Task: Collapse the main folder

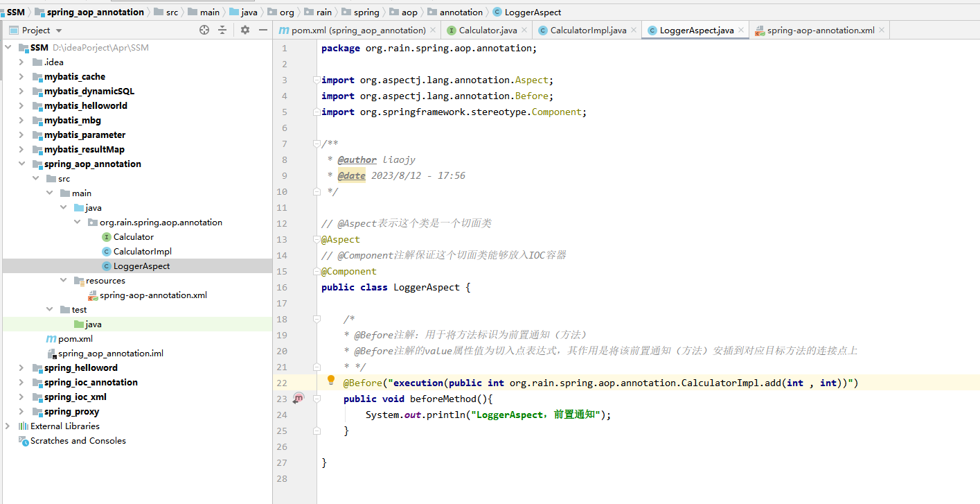Action: point(49,193)
